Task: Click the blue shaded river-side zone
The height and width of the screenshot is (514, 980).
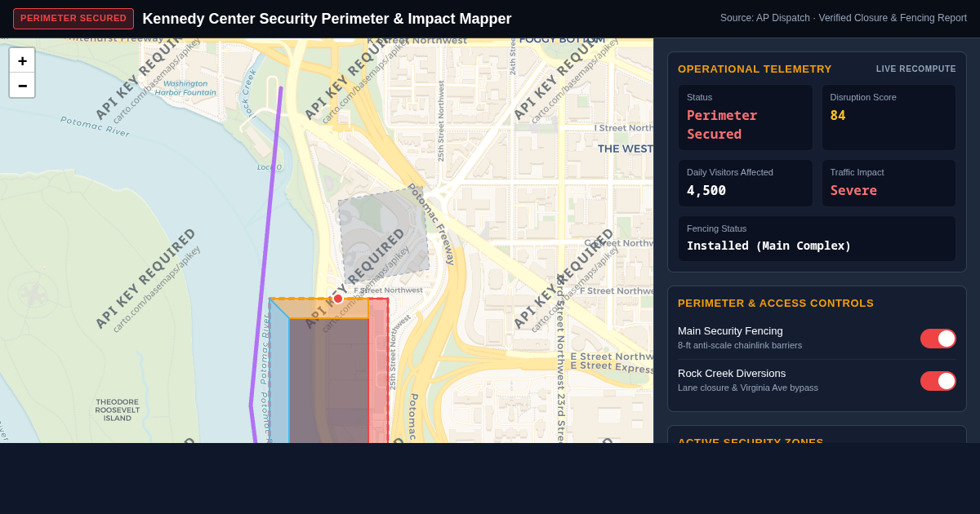Action: click(278, 375)
